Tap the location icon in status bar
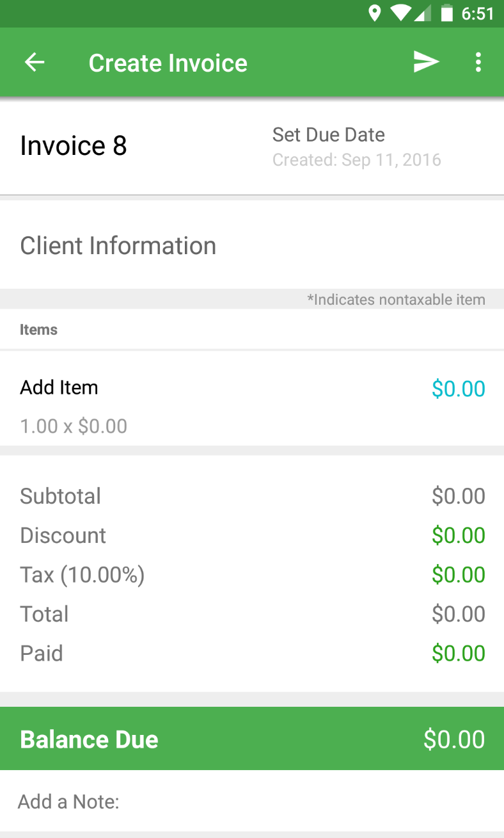 tap(375, 13)
